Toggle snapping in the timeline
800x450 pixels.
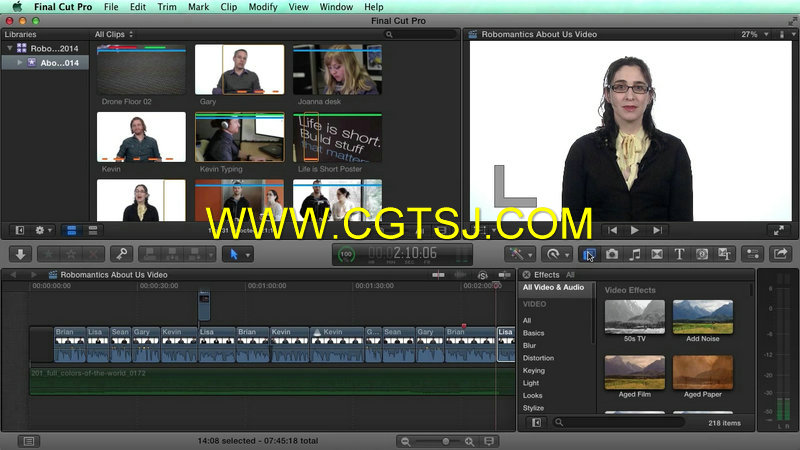505,274
